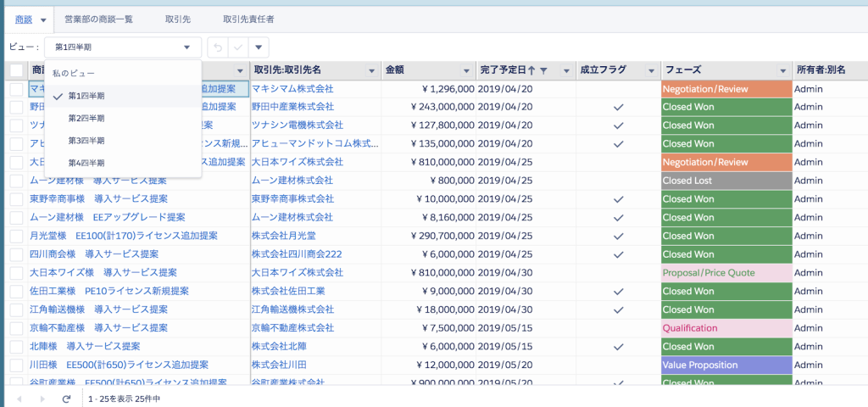This screenshot has width=868, height=407.
Task: Click the refresh icon in the footer
Action: point(66,398)
